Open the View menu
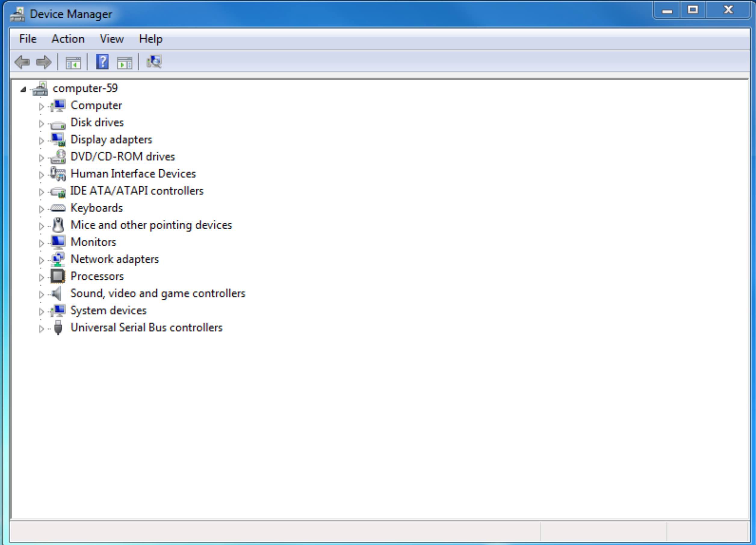756x545 pixels. [111, 39]
